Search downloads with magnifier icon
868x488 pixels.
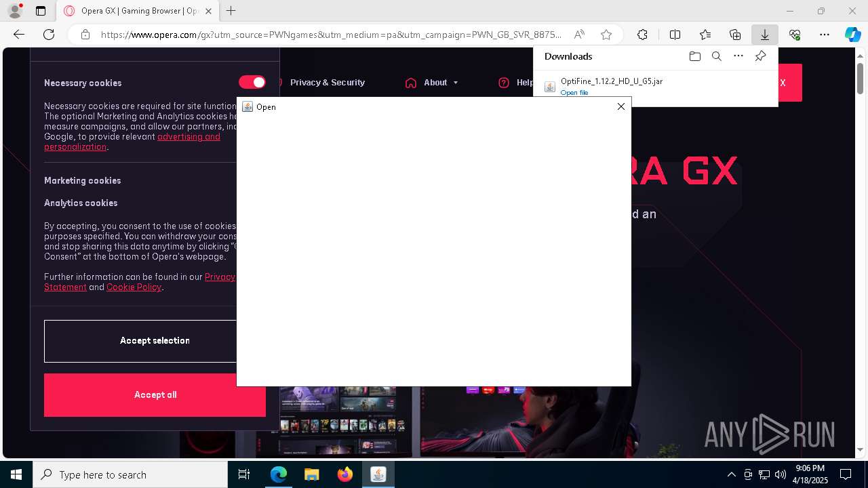coord(716,56)
